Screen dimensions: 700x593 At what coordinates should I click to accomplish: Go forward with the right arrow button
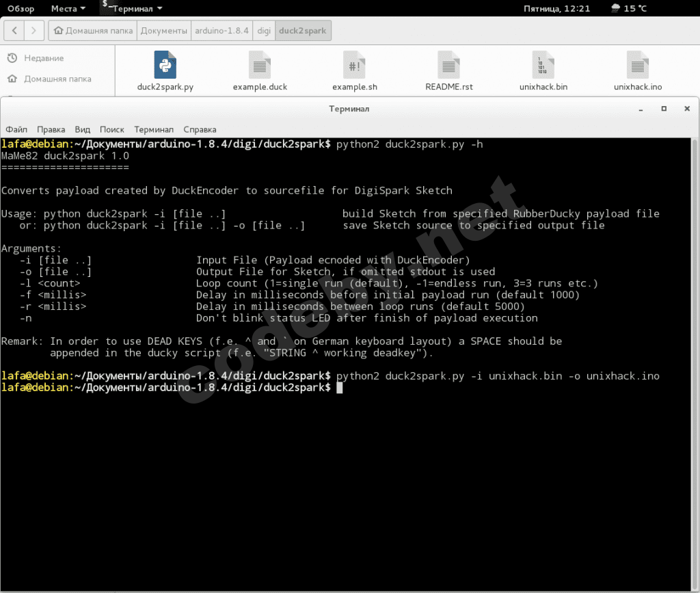36,31
